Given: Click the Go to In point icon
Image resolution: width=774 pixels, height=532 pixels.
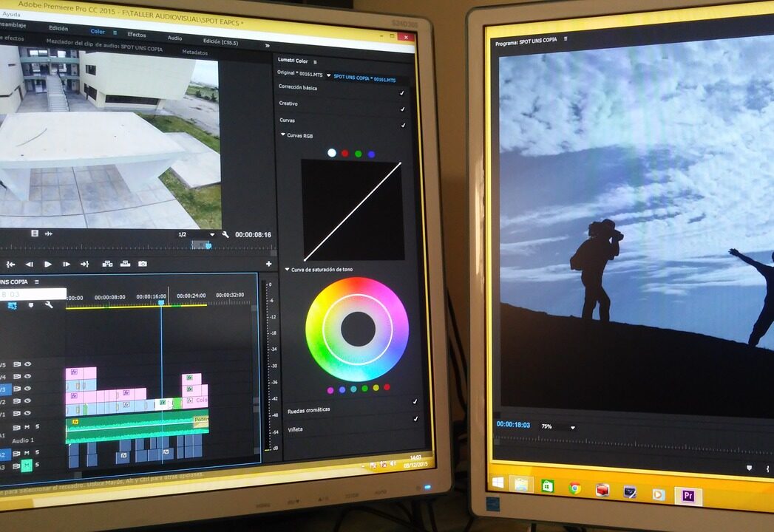Looking at the screenshot, I should (10, 264).
